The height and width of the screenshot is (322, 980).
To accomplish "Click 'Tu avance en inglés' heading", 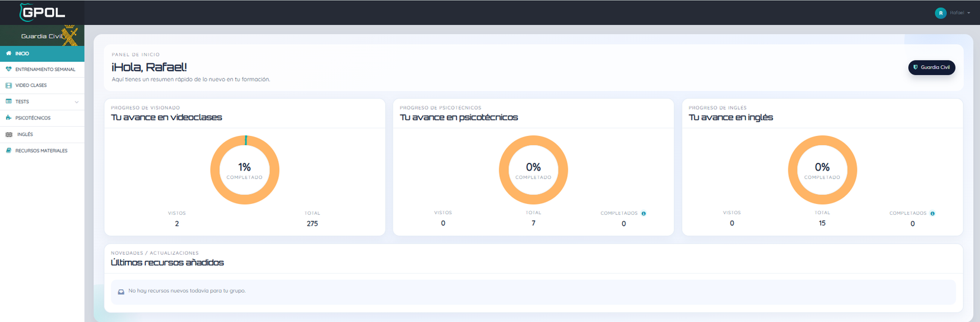I will point(731,118).
